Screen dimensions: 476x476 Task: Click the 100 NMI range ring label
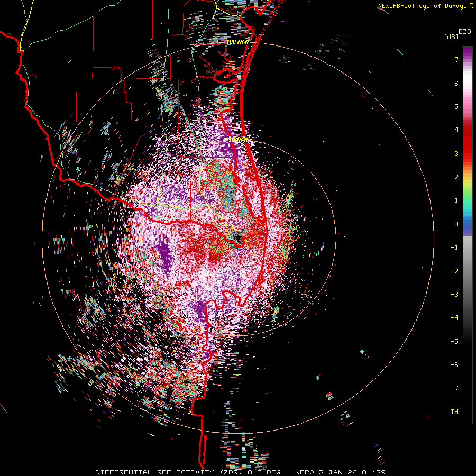pyautogui.click(x=237, y=42)
